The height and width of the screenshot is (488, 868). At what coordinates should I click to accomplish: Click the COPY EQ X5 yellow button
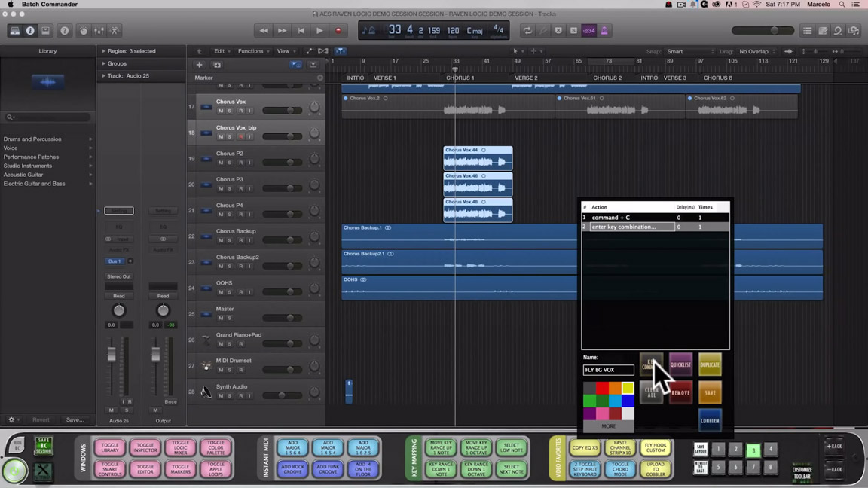point(585,447)
